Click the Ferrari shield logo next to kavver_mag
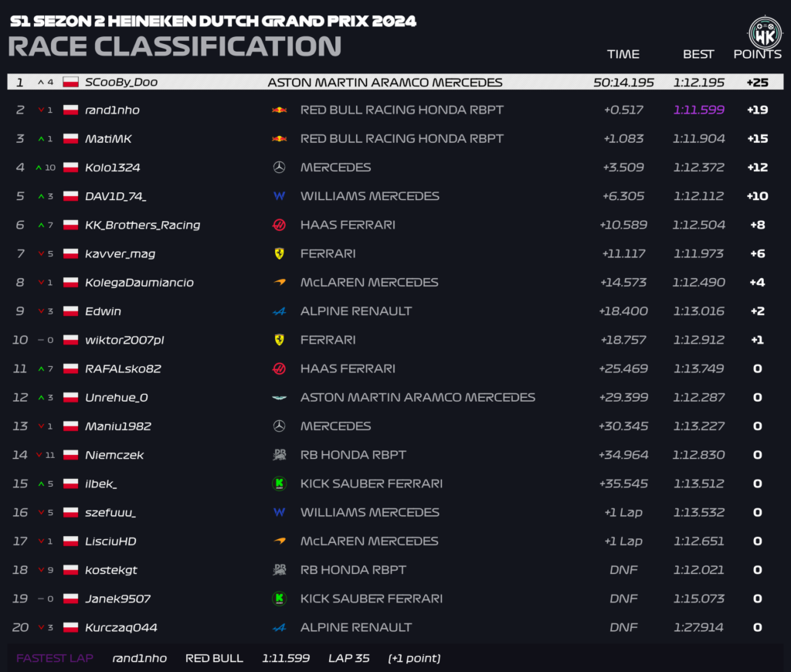This screenshot has width=791, height=672. tap(279, 254)
